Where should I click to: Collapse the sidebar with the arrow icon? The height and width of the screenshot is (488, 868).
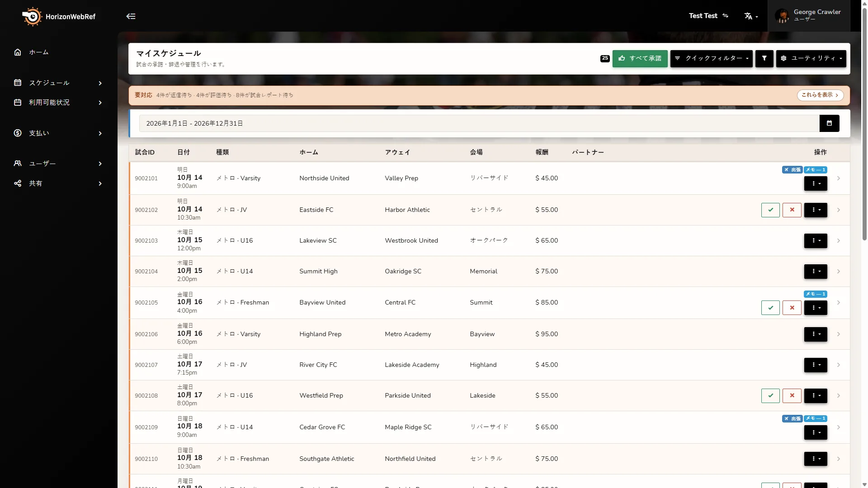(x=131, y=16)
